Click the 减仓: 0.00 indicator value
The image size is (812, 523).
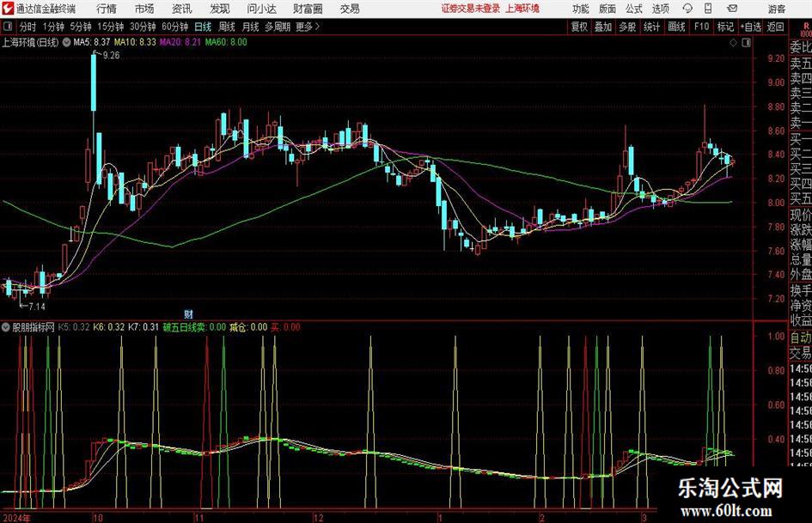point(248,327)
